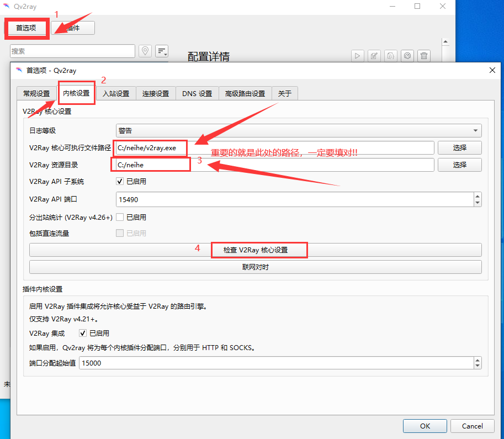Click the V2Ray 核心设置 group label
Screen dimensions: 504x439
click(x=47, y=112)
